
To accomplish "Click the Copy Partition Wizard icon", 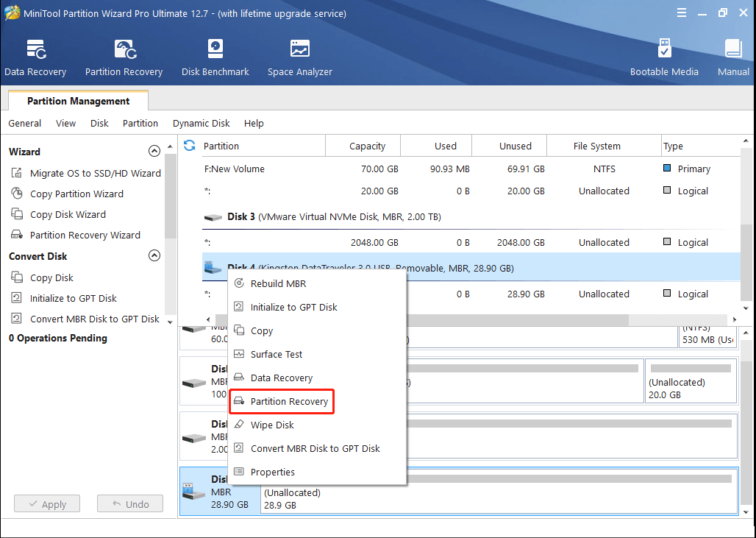I will click(x=17, y=194).
